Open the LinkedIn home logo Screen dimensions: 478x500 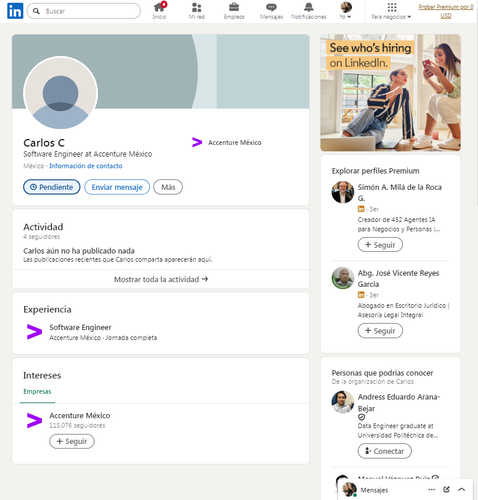(15, 11)
